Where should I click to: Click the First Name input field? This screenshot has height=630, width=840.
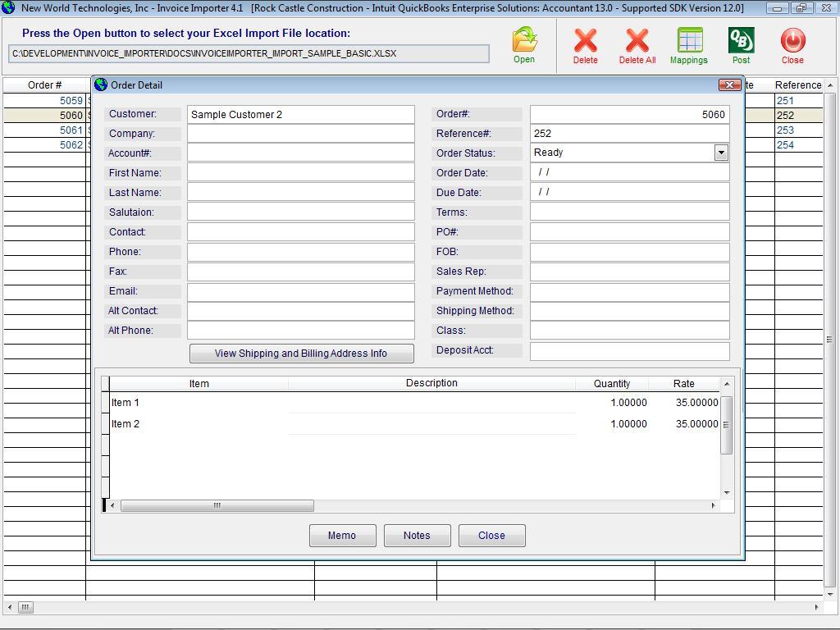coord(300,173)
